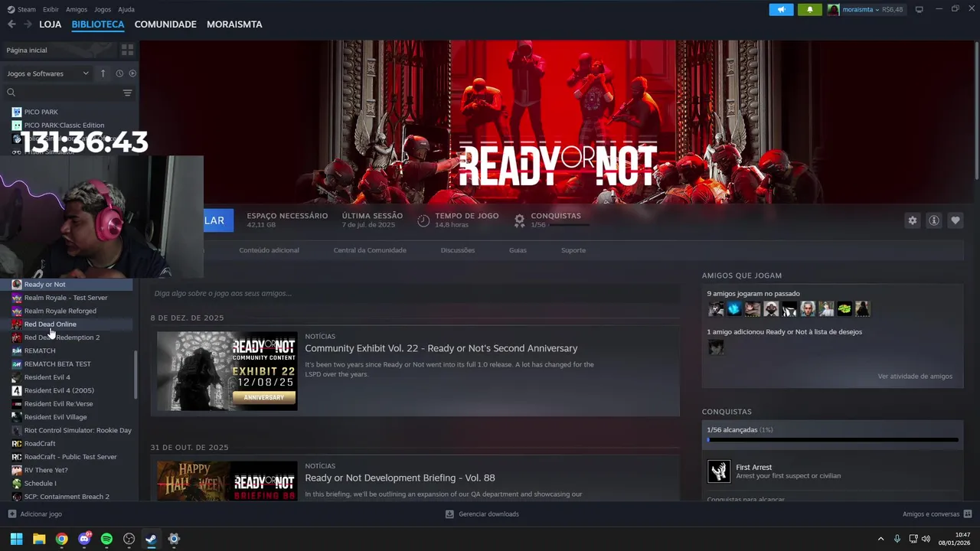Open the Amigos menu

77,9
